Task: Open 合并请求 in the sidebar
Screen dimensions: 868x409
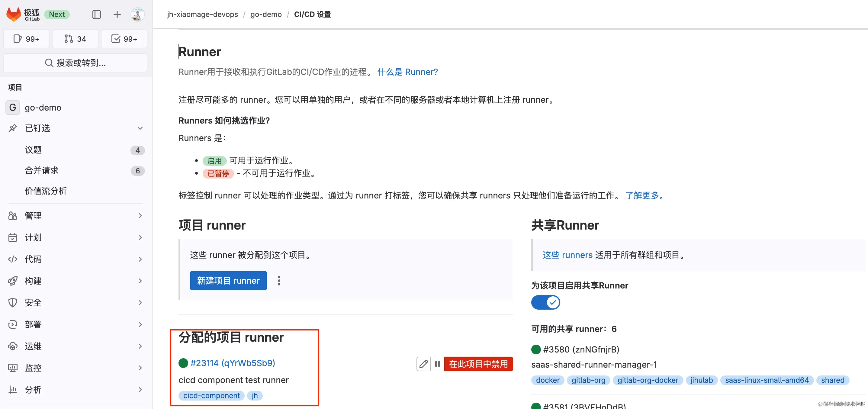Action: (41, 170)
